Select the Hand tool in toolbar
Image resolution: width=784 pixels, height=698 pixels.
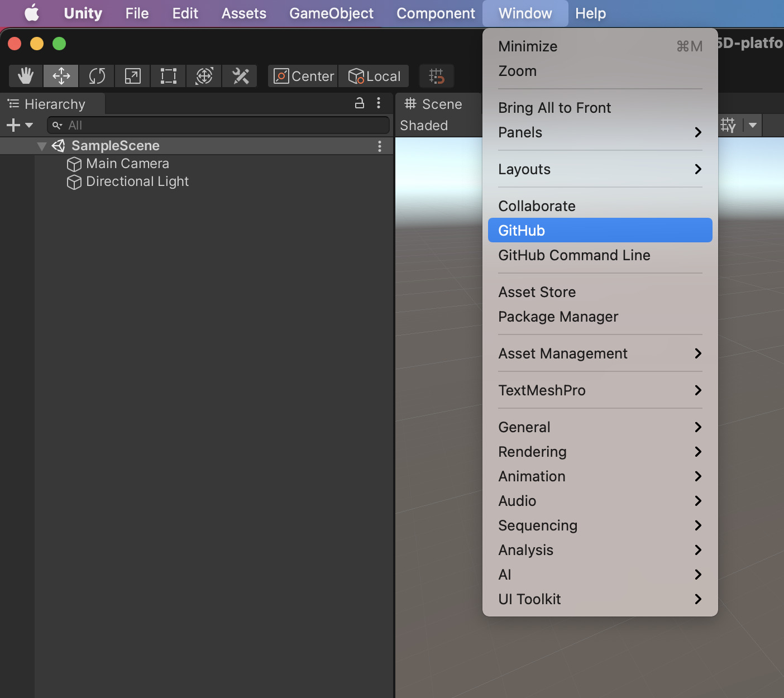pyautogui.click(x=26, y=76)
